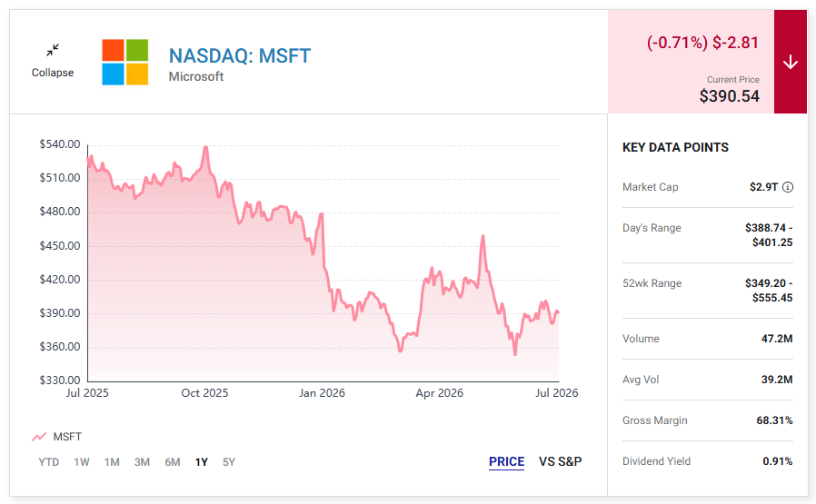Select the 1M time range
The image size is (816, 504).
(112, 462)
